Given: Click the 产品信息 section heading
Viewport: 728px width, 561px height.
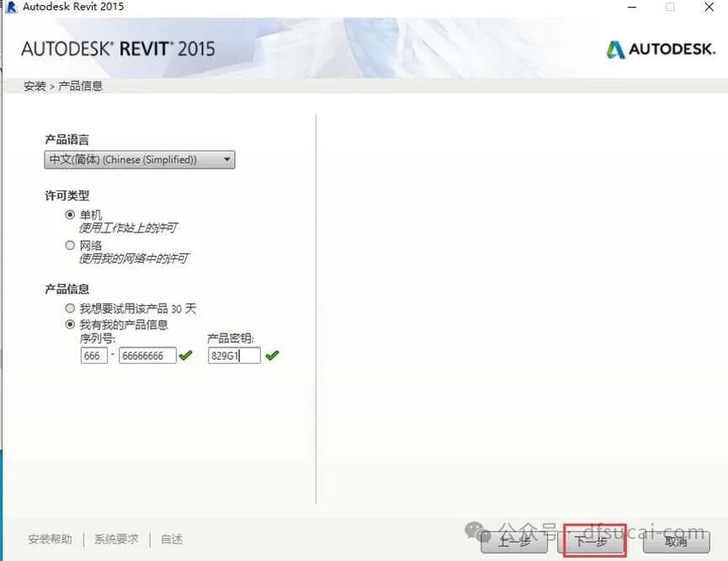Looking at the screenshot, I should 66,289.
